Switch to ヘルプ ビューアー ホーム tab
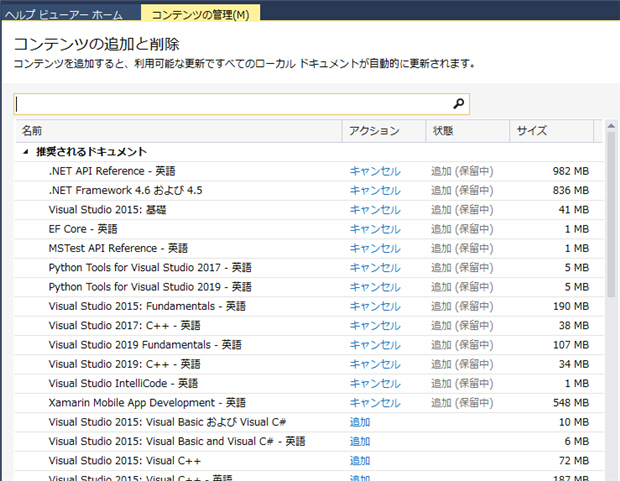The image size is (620, 481). [64, 15]
